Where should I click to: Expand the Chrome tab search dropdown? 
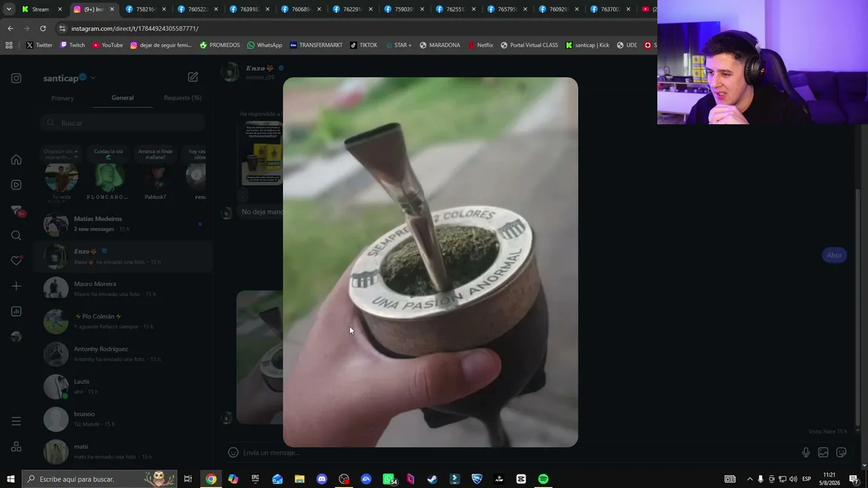pos(9,9)
